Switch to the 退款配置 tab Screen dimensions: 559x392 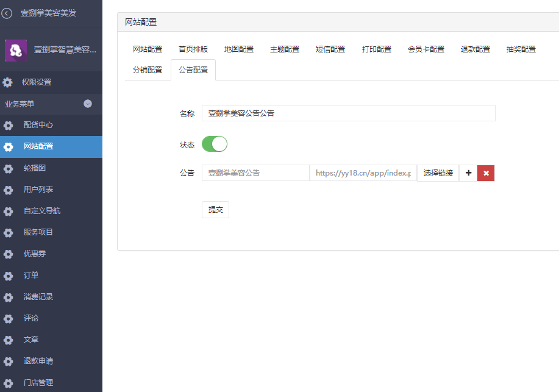(475, 49)
